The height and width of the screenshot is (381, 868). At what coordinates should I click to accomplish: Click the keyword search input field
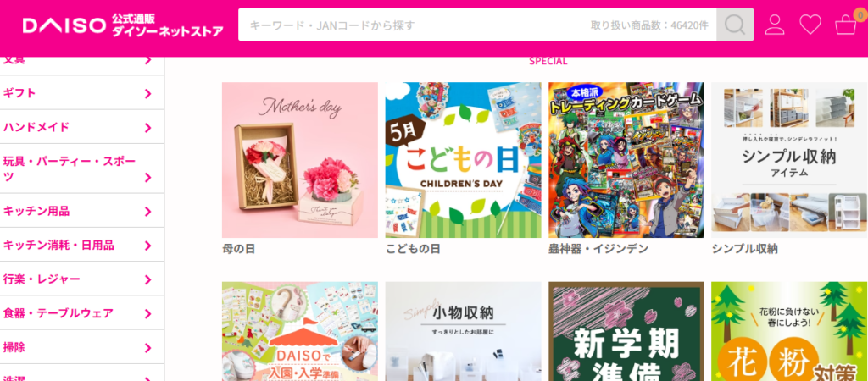click(x=477, y=25)
